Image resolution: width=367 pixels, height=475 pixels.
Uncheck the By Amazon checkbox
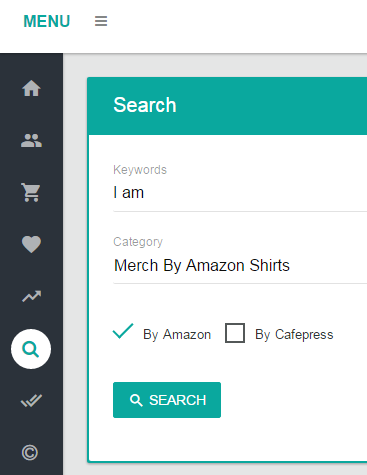point(123,332)
